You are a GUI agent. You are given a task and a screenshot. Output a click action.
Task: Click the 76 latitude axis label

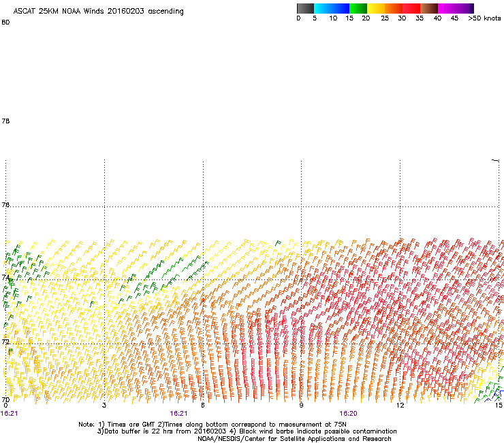(5, 204)
